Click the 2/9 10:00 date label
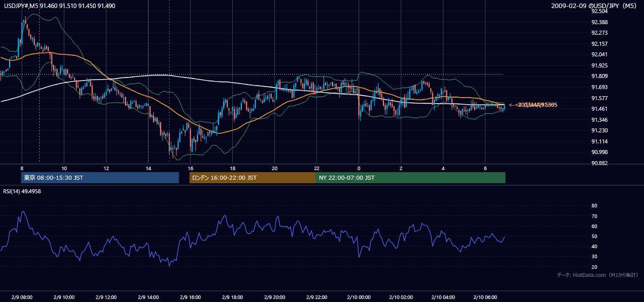The image size is (644, 302). point(64,297)
